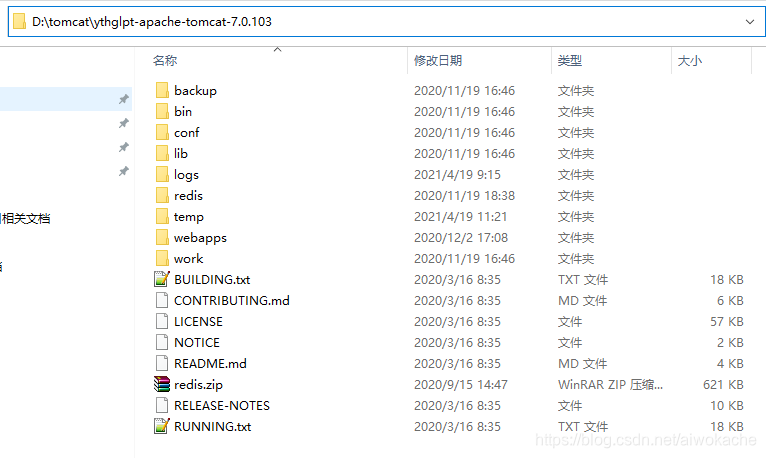Click the NOTICE file icon
Image resolution: width=766 pixels, height=458 pixels.
(162, 342)
